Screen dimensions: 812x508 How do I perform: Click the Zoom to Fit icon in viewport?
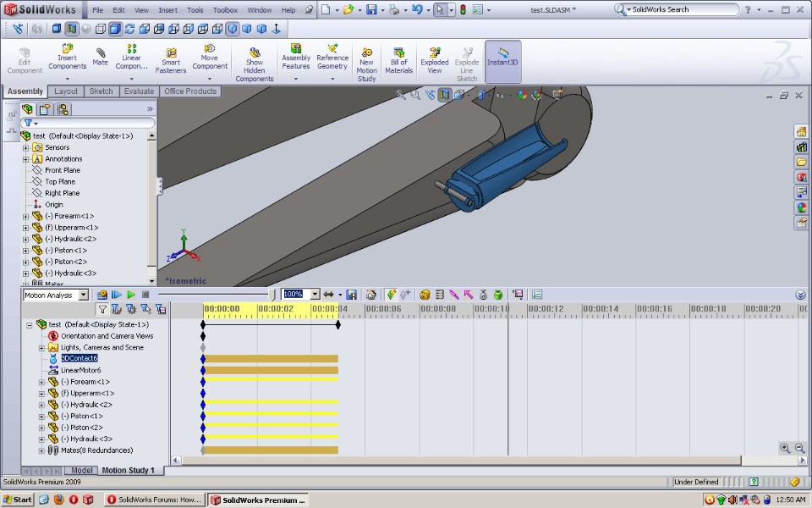point(400,95)
